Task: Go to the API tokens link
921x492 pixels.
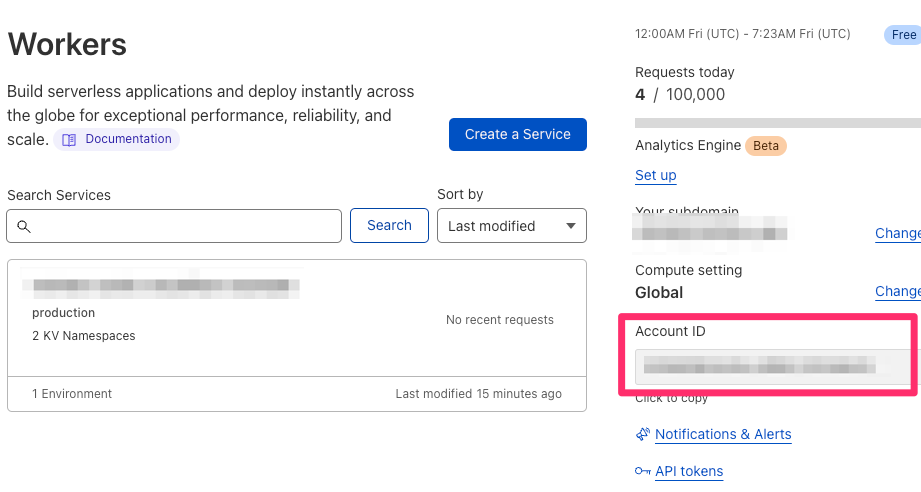Action: pos(689,471)
